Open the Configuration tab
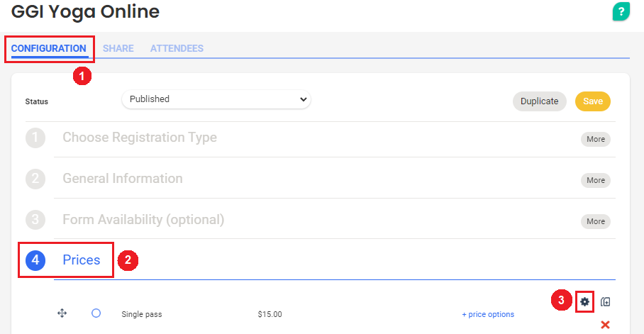The image size is (644, 334). [49, 49]
